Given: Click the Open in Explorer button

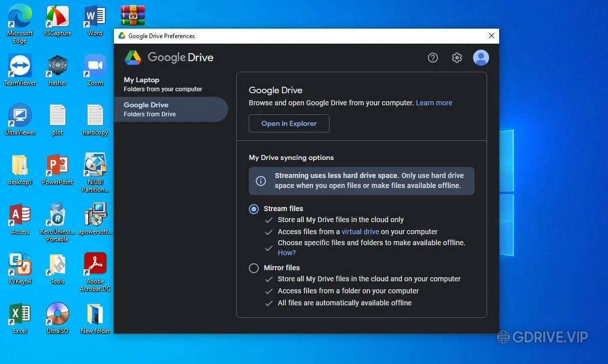Looking at the screenshot, I should coord(289,123).
